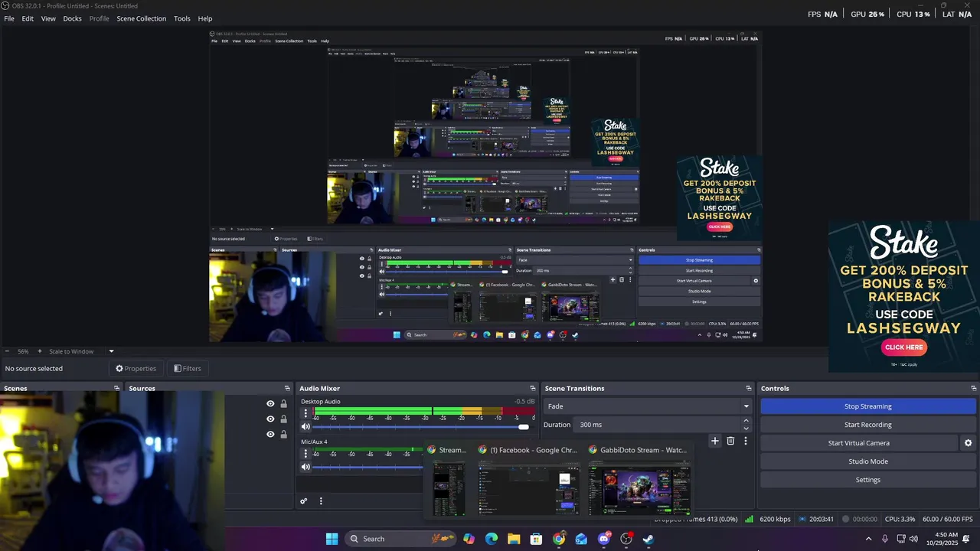The width and height of the screenshot is (980, 551).
Task: Enable Studio Mode
Action: click(868, 461)
